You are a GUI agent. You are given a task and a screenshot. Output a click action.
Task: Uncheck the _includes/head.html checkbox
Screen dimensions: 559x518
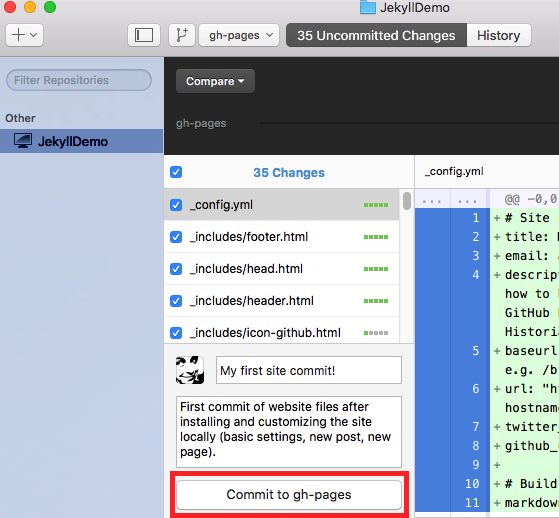click(176, 269)
